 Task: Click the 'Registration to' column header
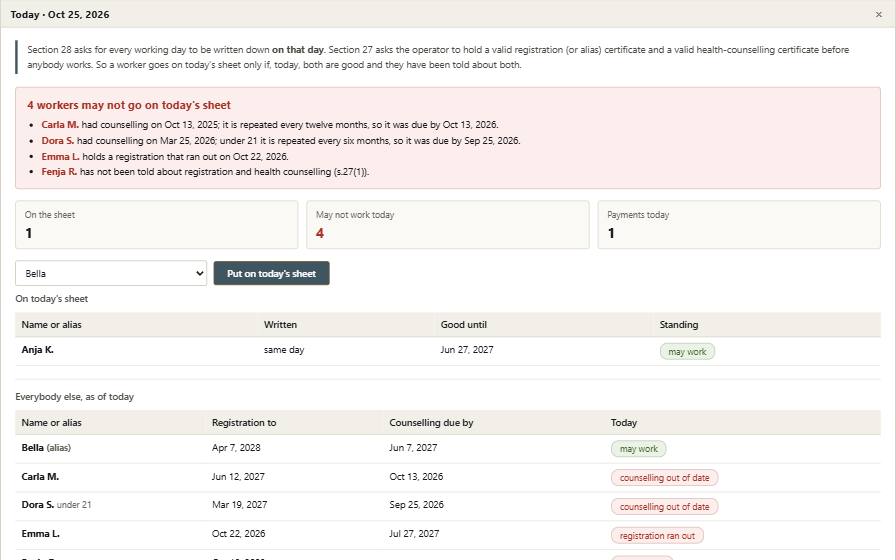point(244,423)
